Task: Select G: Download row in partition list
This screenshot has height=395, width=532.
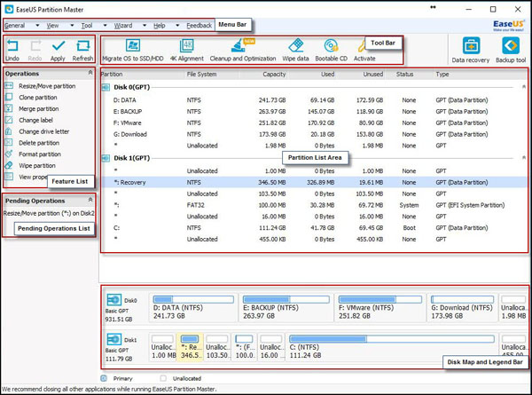Action: pos(314,134)
